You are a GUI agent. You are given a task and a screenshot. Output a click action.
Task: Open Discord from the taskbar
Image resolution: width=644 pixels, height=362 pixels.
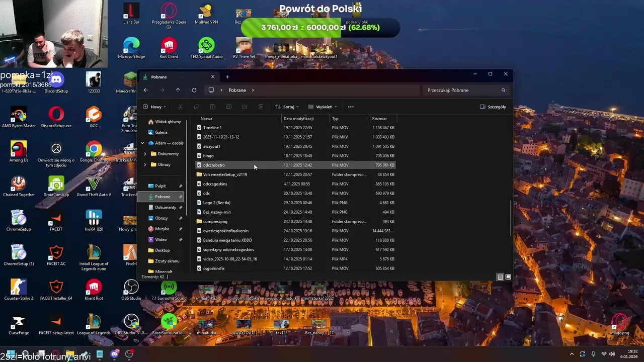coord(114,354)
